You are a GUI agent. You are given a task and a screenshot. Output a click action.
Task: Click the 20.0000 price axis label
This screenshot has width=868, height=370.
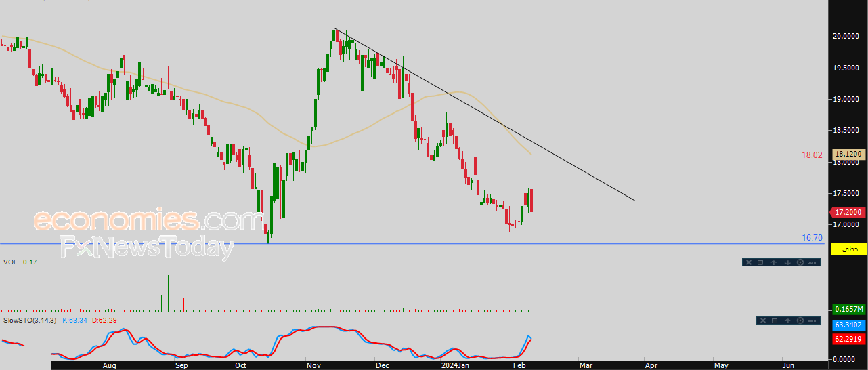point(846,36)
